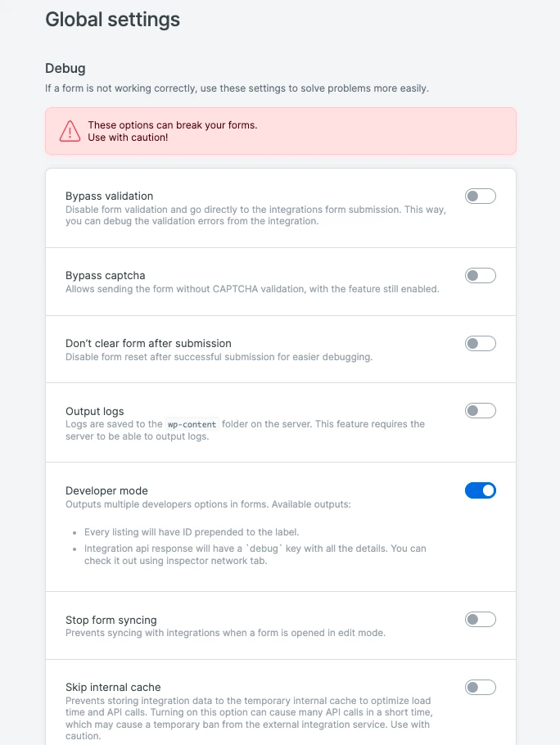This screenshot has width=560, height=745.
Task: Turn on Skip internal cache switch
Action: click(x=481, y=688)
